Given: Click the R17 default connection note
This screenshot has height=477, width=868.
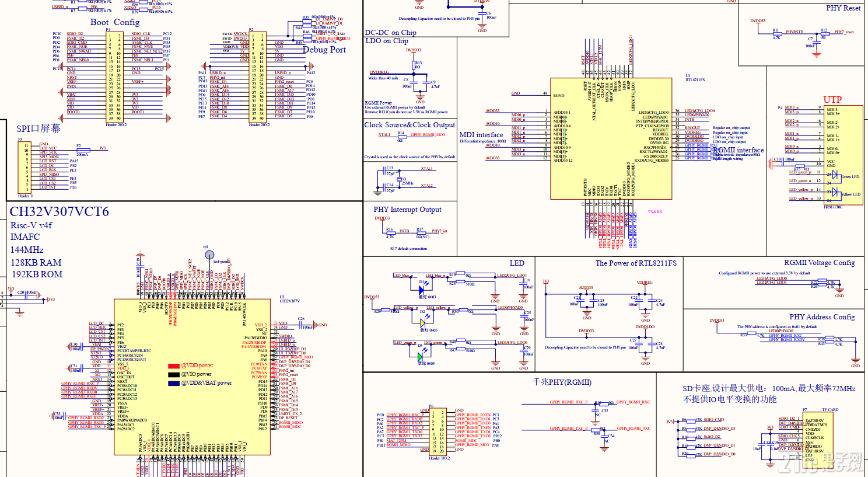Looking at the screenshot, I should coord(408,249).
